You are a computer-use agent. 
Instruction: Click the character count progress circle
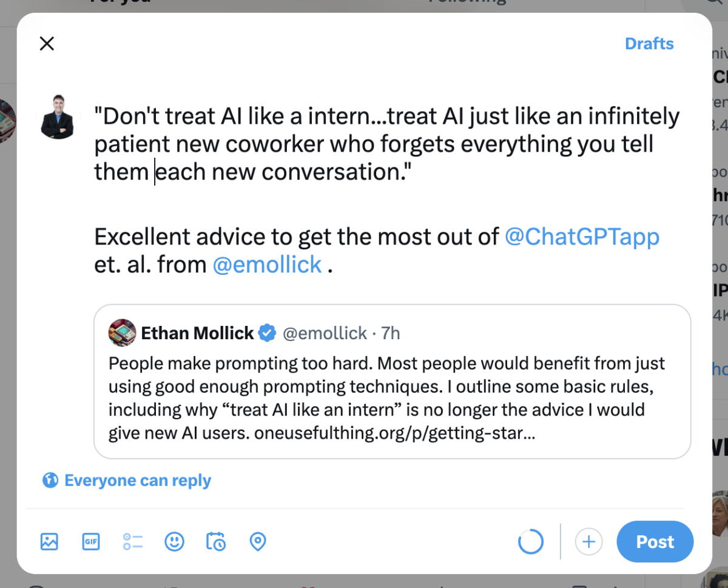point(531,541)
